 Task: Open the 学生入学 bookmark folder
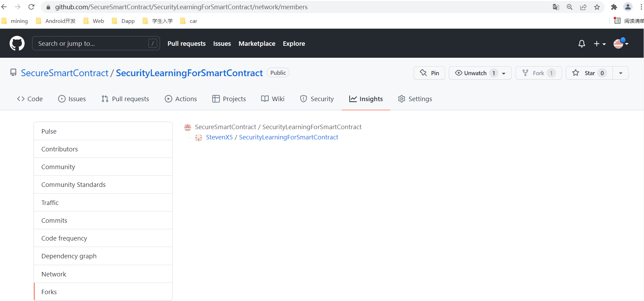click(158, 21)
